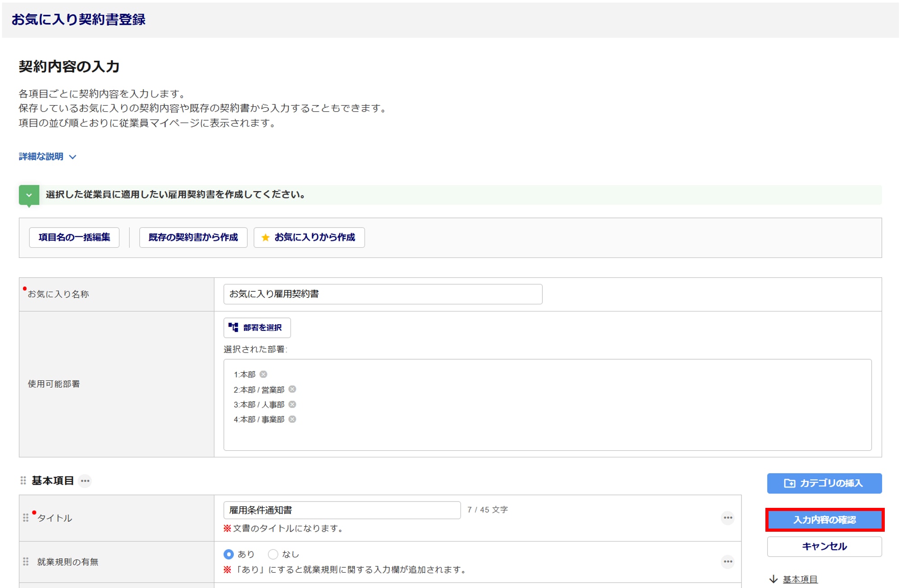Screen dimensions: 901x588
Task: Grab the 基本項目 category drag handle
Action: tap(23, 481)
